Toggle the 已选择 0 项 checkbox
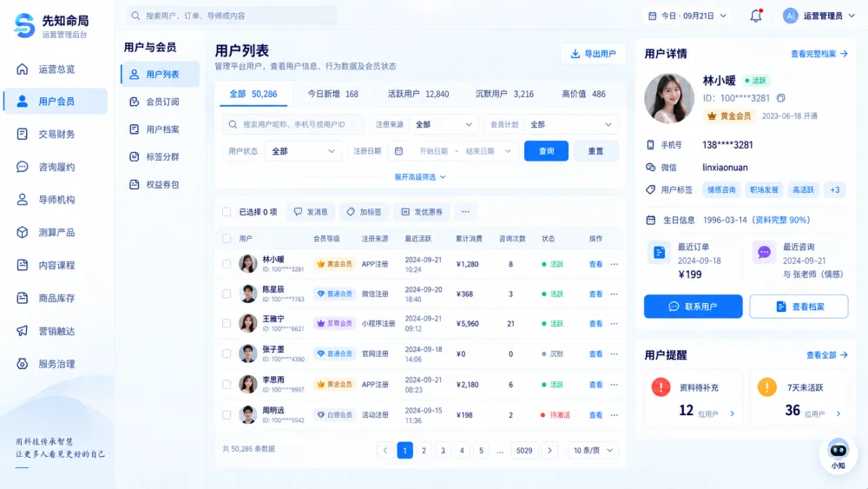 (227, 212)
